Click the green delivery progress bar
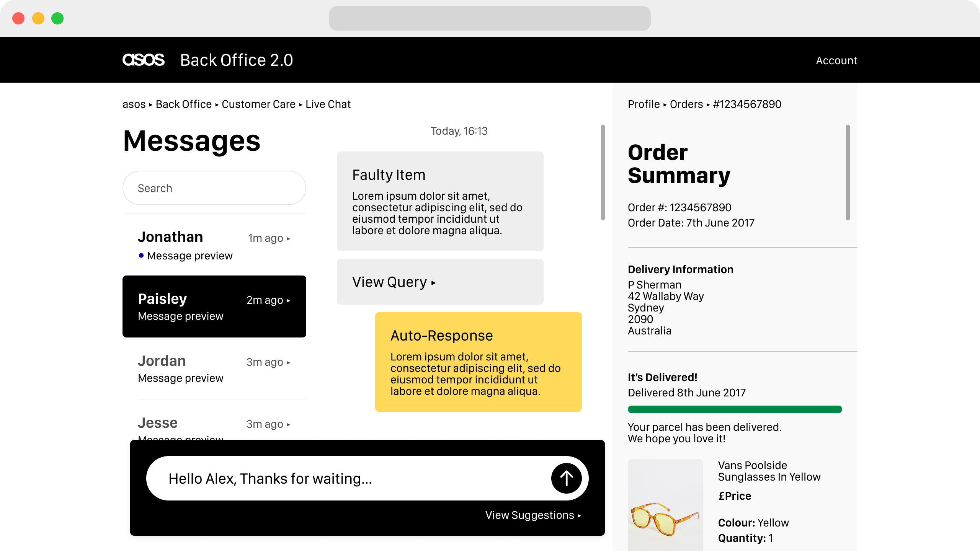 tap(735, 409)
